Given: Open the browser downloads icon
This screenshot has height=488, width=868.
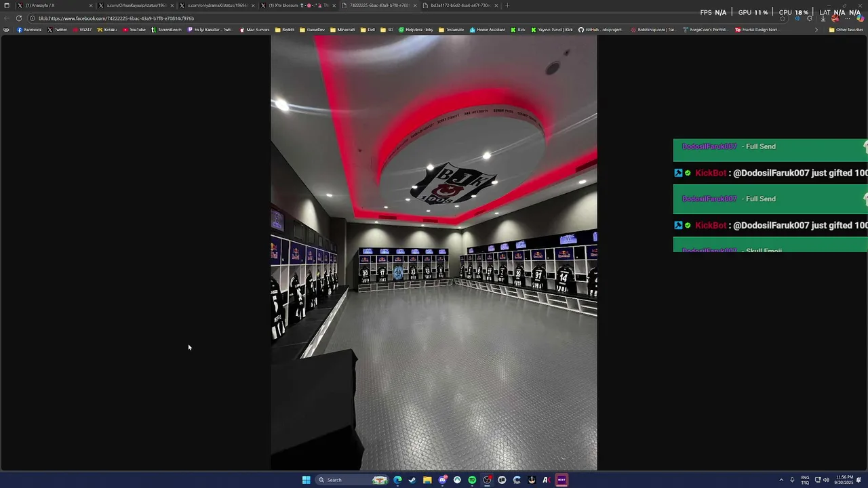Looking at the screenshot, I should (x=823, y=18).
